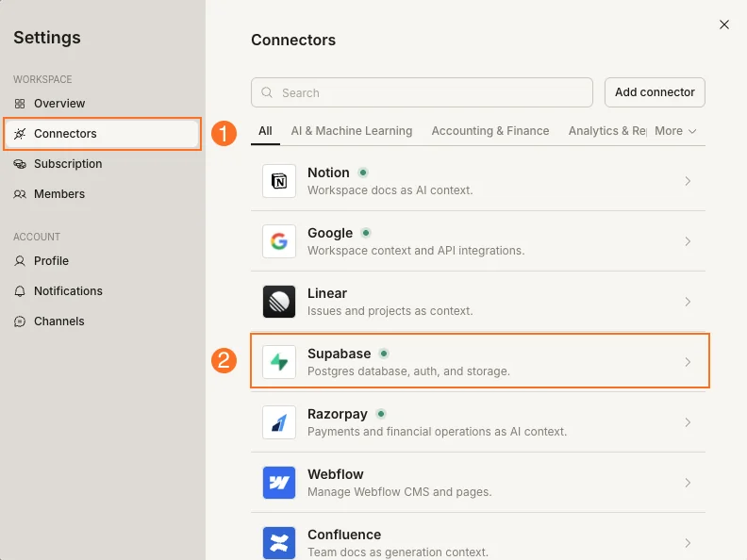This screenshot has height=560, width=747.
Task: Open the Supabase connector title
Action: pos(340,354)
